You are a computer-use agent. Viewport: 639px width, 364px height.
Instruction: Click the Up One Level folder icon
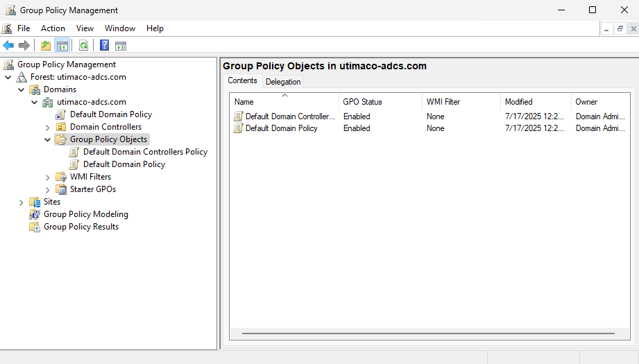46,46
